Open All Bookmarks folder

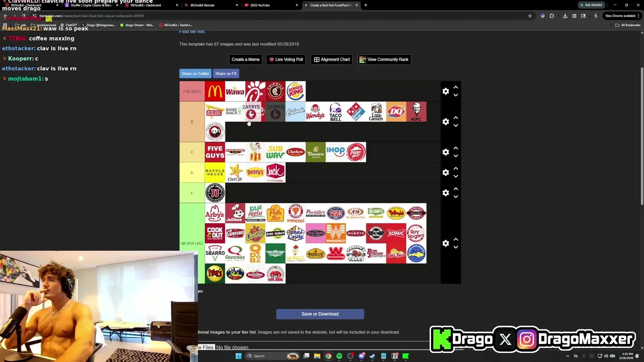point(628,25)
